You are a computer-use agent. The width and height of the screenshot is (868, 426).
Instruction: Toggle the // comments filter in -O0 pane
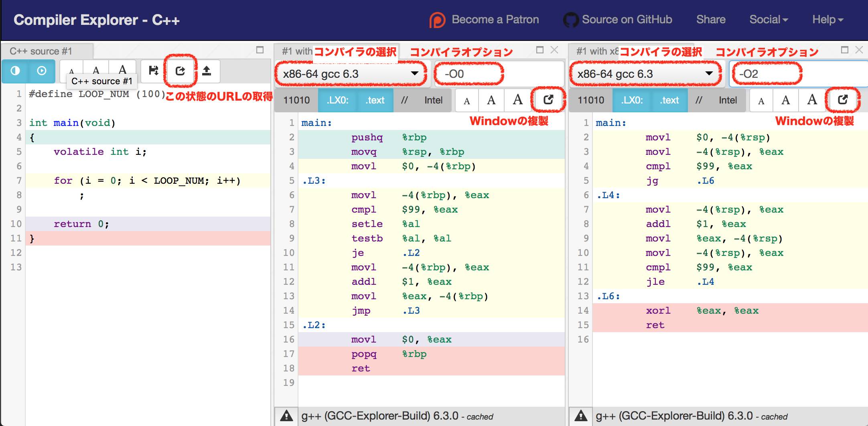(404, 100)
